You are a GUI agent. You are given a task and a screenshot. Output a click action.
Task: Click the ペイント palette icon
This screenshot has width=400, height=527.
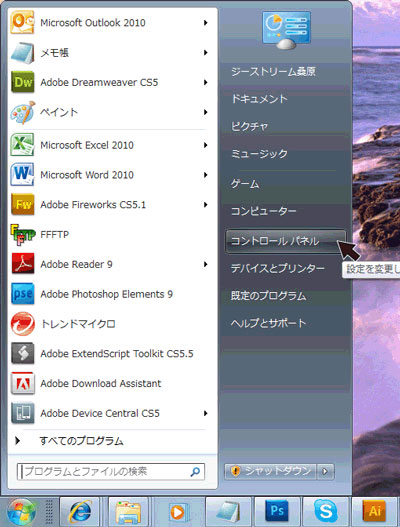point(22,112)
